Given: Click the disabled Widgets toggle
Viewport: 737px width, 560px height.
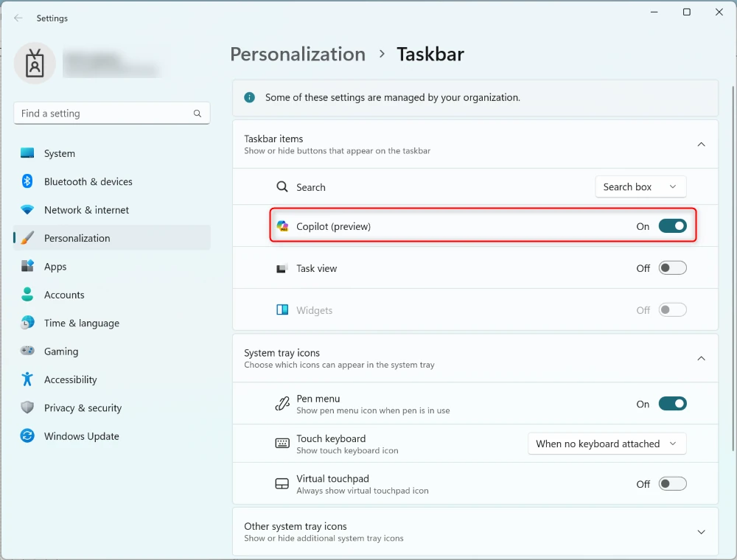Looking at the screenshot, I should click(673, 310).
